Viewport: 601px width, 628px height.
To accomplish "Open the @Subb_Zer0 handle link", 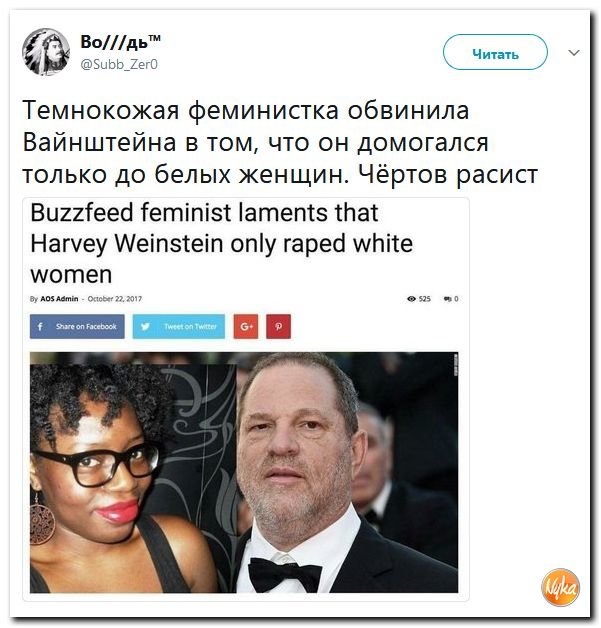I will pyautogui.click(x=119, y=64).
